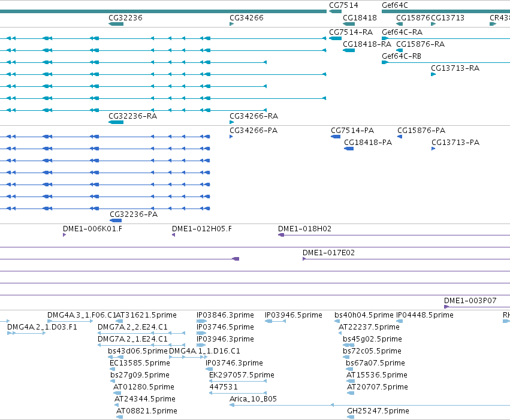The height and width of the screenshot is (420, 510).
Task: Select the AT01280.5prime EST
Action: coord(117,393)
